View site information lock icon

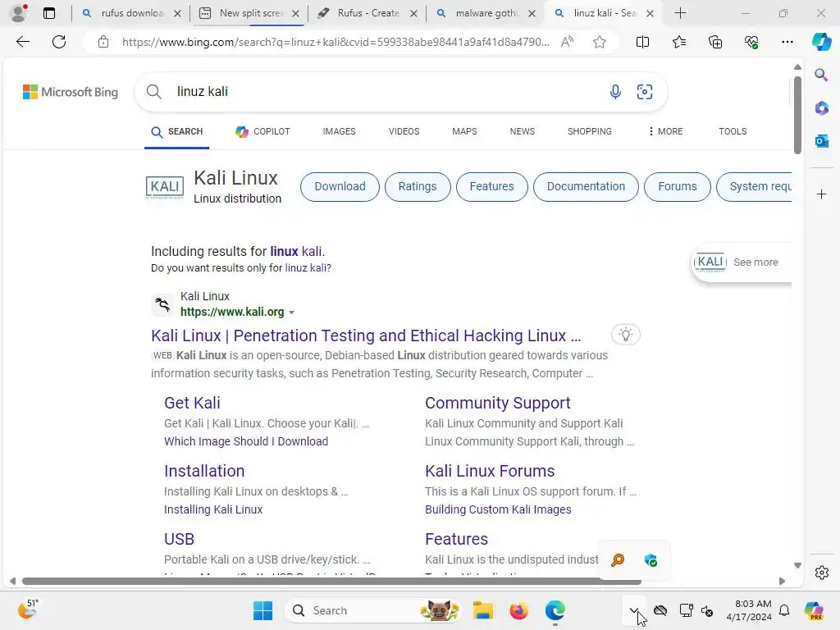click(103, 42)
